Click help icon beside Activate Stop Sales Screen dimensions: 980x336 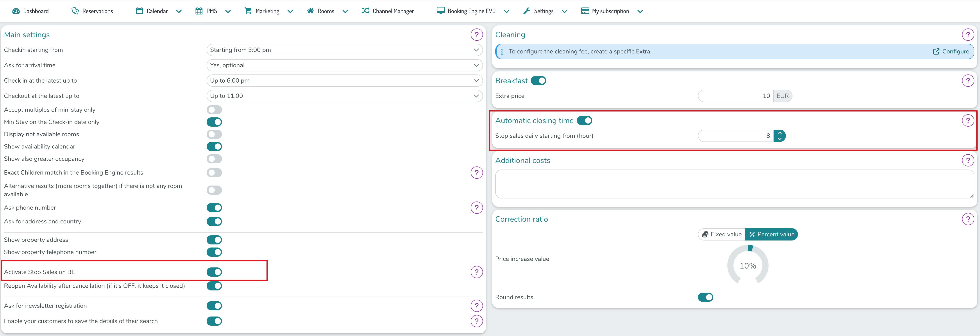click(x=476, y=272)
